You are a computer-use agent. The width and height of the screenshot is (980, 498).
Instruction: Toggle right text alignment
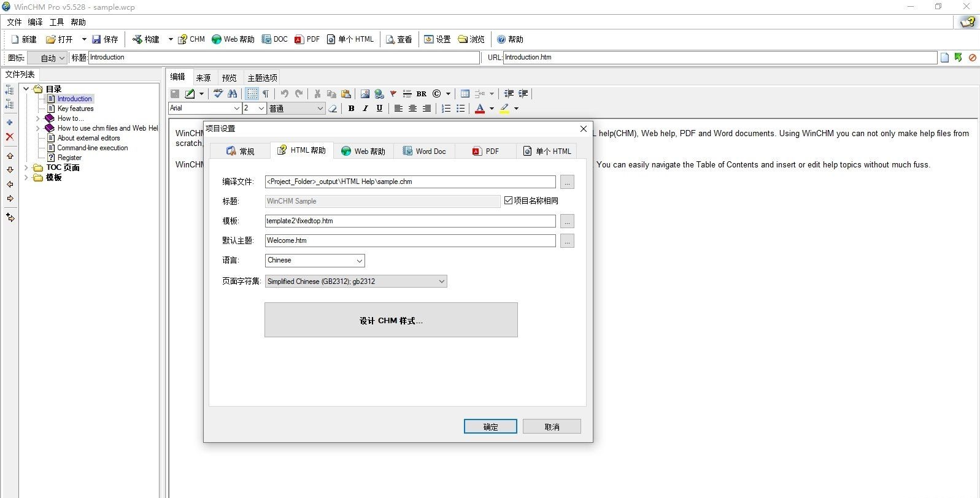coord(426,109)
